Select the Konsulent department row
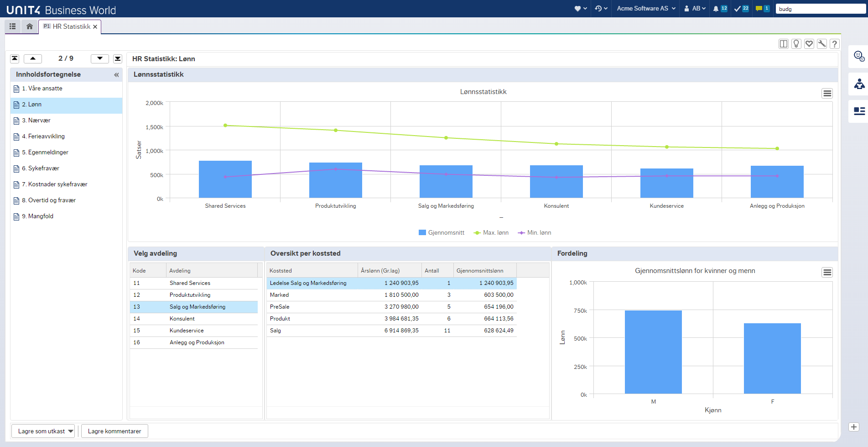 194,319
